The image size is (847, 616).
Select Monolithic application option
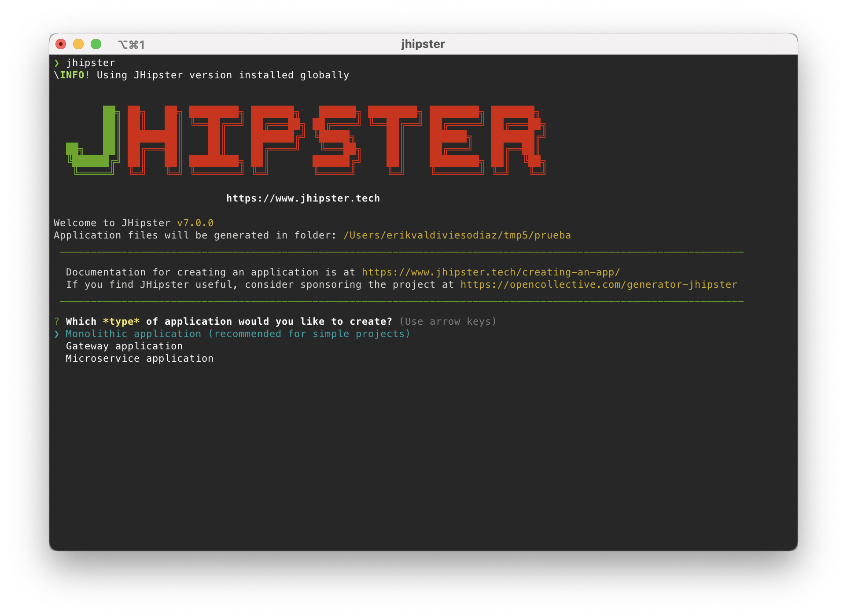tap(238, 334)
